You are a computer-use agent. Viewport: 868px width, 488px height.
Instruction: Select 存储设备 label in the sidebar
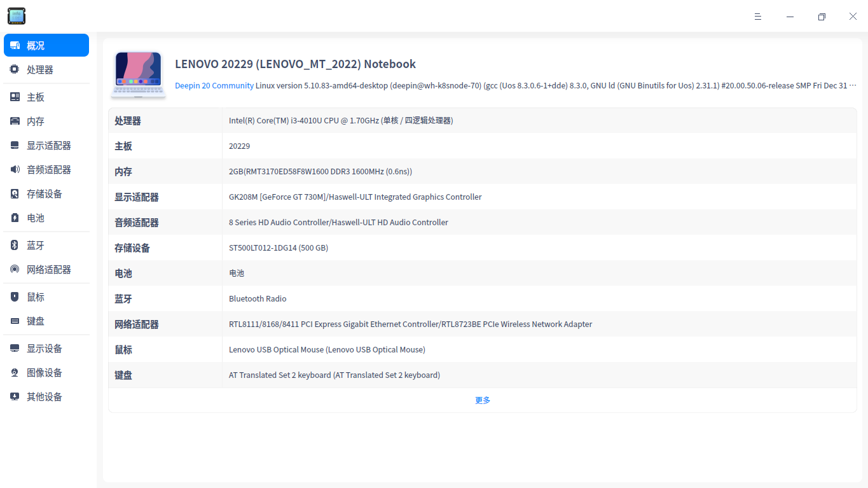click(45, 193)
